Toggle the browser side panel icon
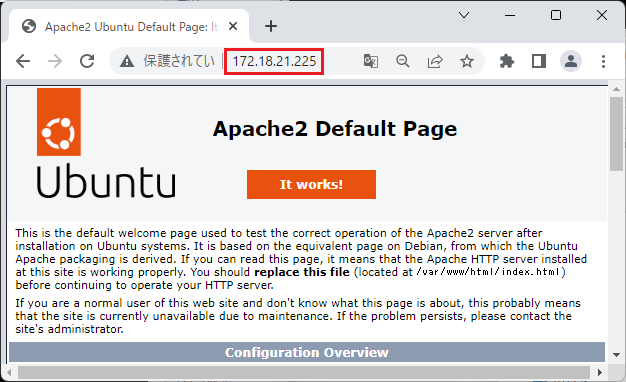626x382 pixels. (x=539, y=61)
